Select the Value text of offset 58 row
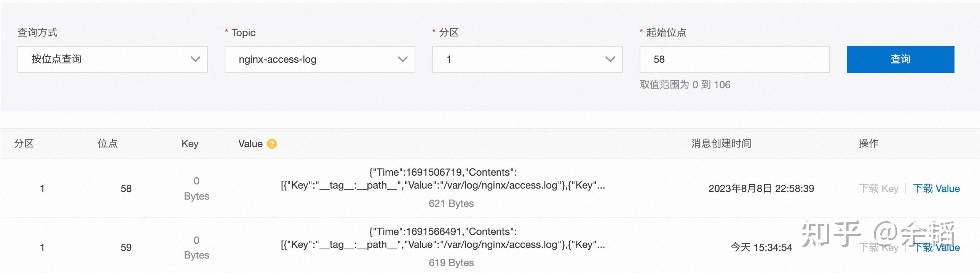Screen dimensions: 980x273 point(443,179)
